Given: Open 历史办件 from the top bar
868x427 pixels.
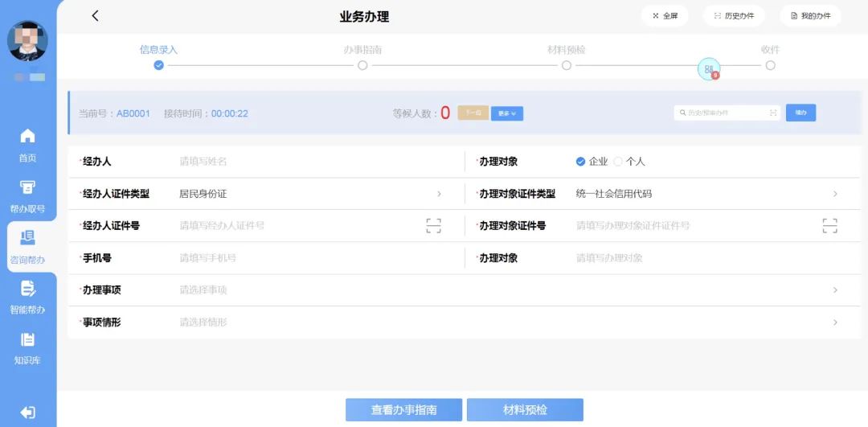Looking at the screenshot, I should tap(734, 16).
